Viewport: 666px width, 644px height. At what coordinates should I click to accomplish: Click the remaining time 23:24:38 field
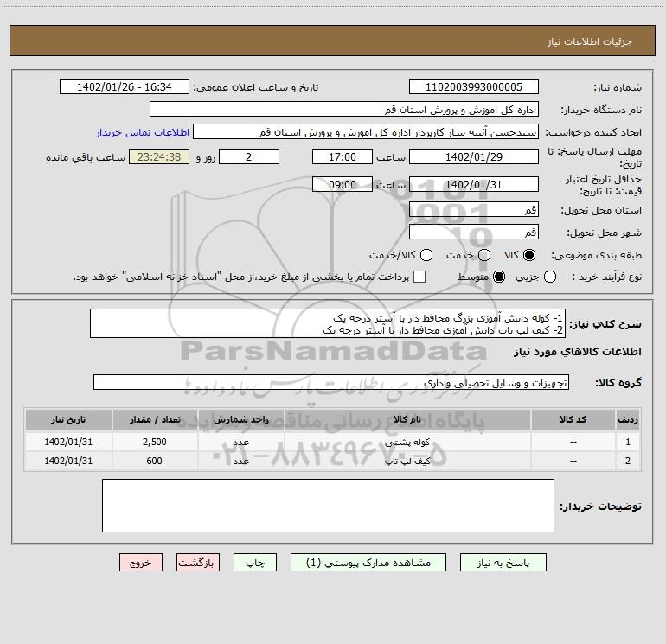(159, 156)
